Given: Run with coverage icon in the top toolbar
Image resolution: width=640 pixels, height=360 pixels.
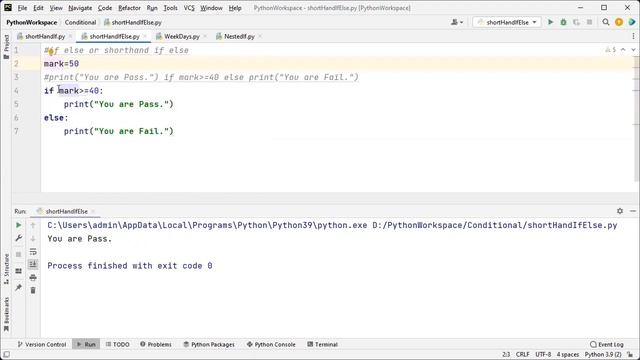Looking at the screenshot, I should click(576, 22).
